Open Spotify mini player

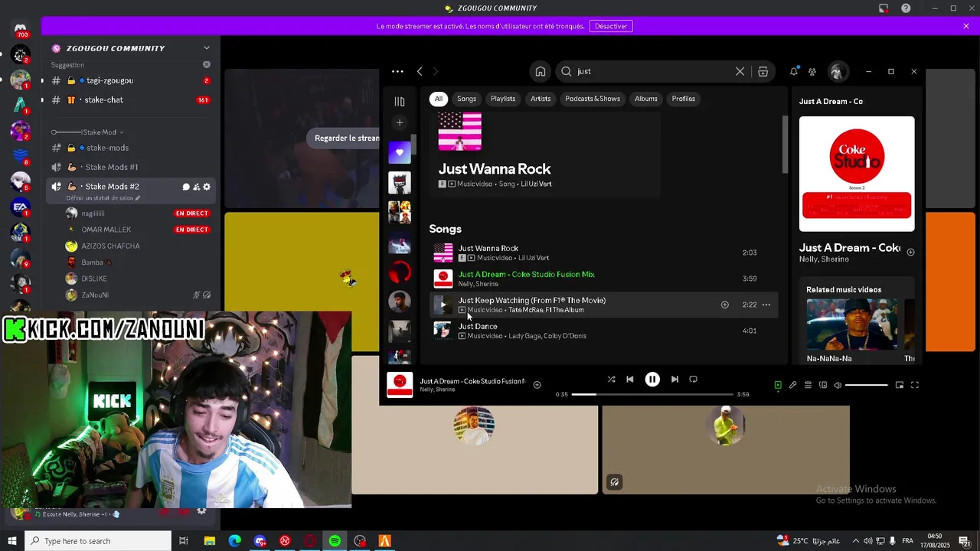pyautogui.click(x=900, y=385)
